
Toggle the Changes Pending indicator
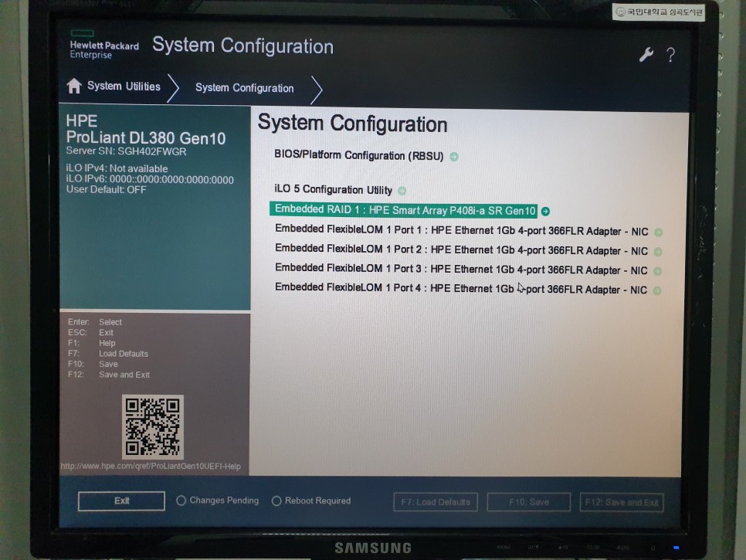click(181, 501)
